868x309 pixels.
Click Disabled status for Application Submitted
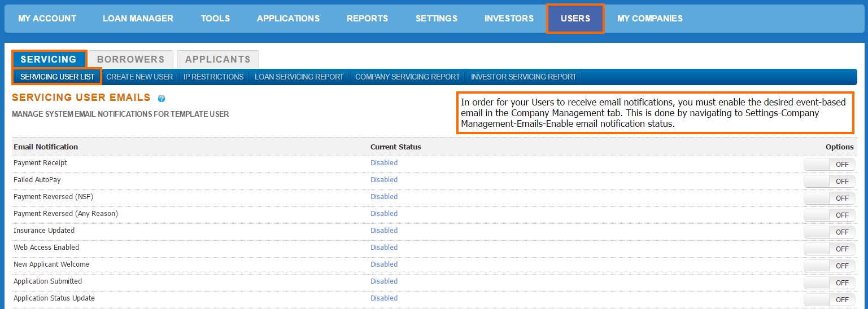pos(384,281)
